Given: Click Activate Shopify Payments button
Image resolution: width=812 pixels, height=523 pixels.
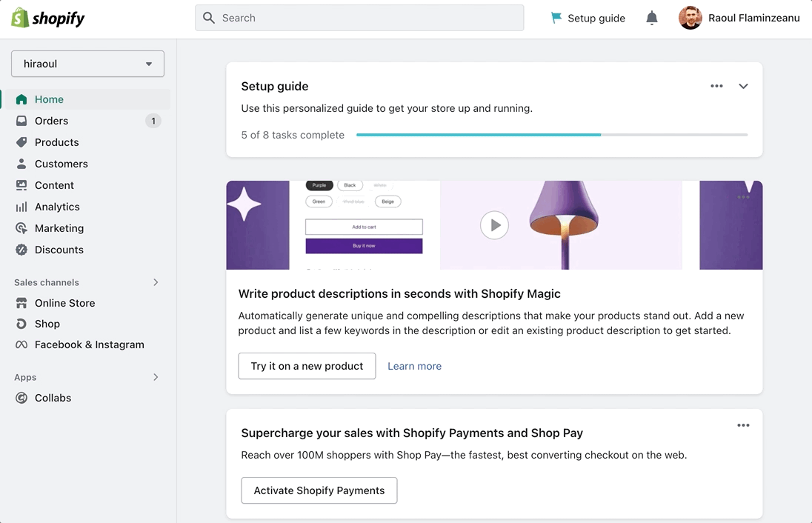Looking at the screenshot, I should coord(319,490).
